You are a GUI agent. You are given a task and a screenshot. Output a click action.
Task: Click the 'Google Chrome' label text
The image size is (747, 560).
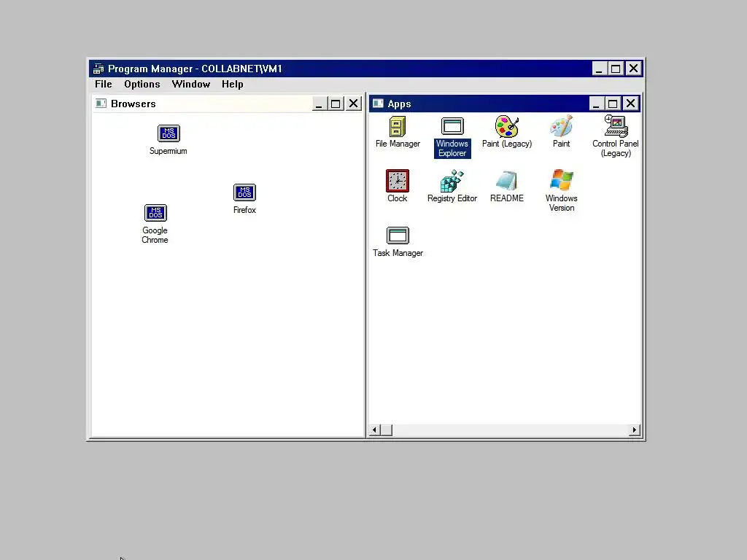pyautogui.click(x=155, y=236)
